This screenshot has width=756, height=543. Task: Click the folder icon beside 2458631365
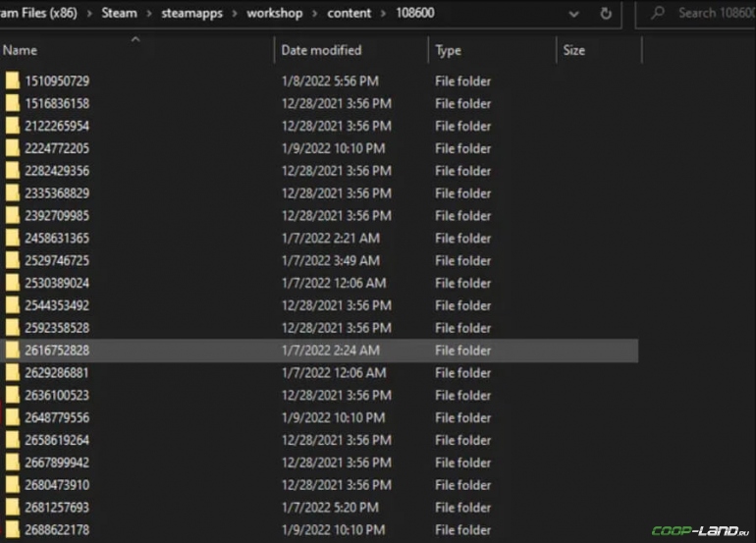pos(13,239)
